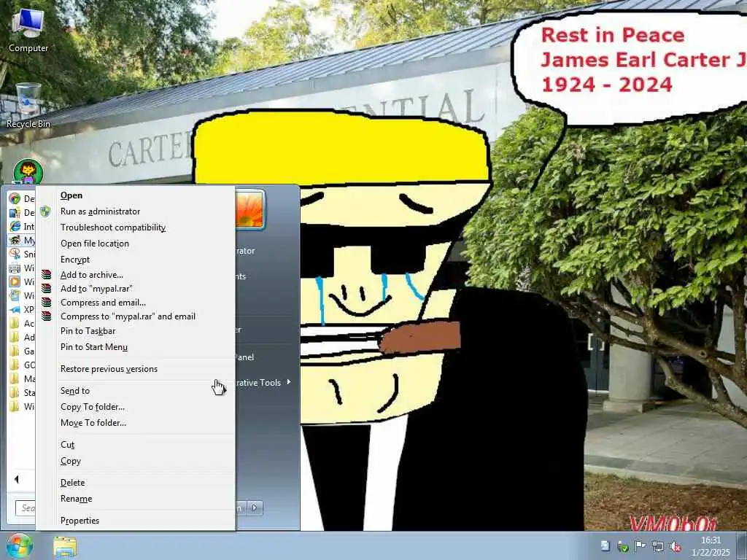Screen dimensions: 747x560
Task: Select the XPS Viewer paper-plane icon
Action: point(15,309)
